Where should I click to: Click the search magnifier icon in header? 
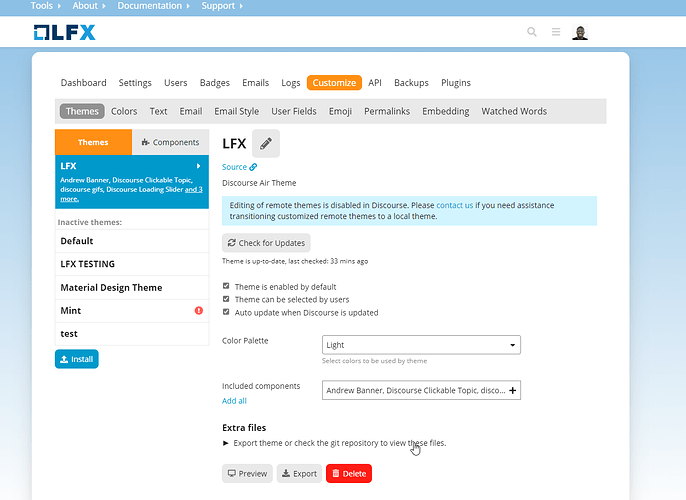[532, 32]
